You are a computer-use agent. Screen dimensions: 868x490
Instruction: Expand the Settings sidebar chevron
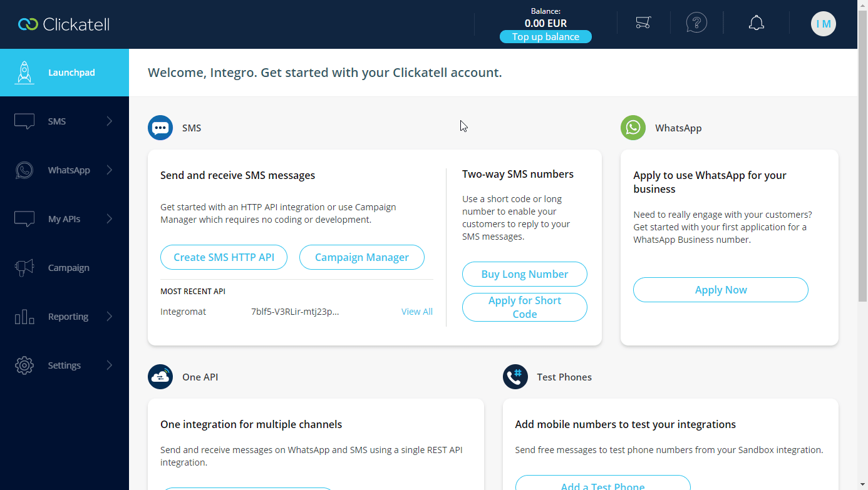110,365
